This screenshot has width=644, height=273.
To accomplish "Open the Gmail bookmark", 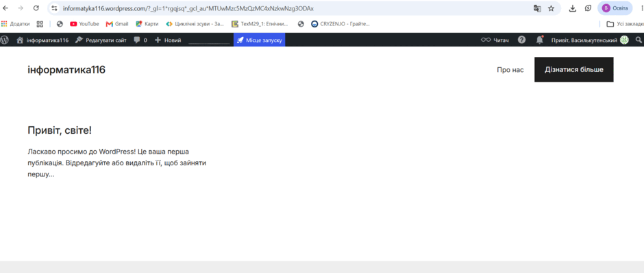I will (x=117, y=24).
